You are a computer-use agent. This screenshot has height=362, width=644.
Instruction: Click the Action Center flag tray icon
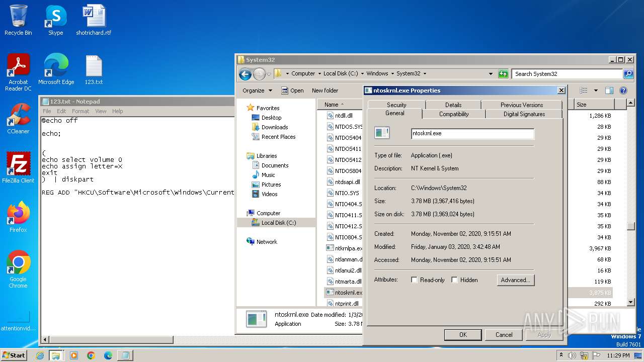pyautogui.click(x=596, y=355)
